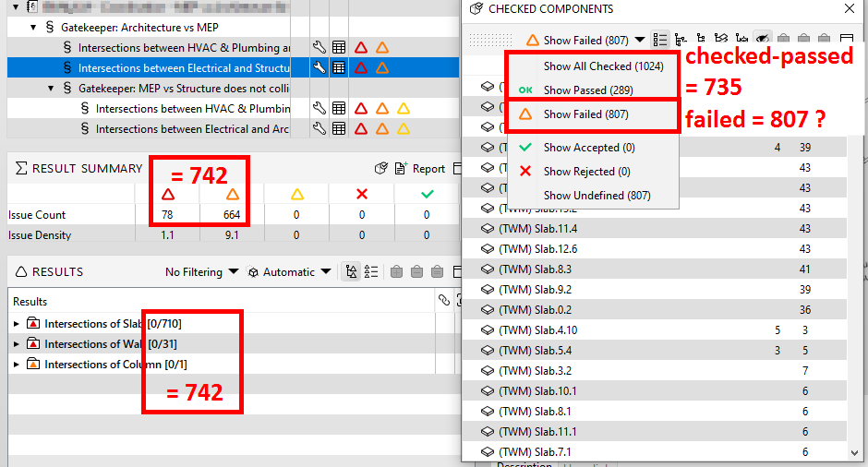Choose Show Undefined (807) menu entry
Image resolution: width=868 pixels, height=467 pixels.
point(593,196)
